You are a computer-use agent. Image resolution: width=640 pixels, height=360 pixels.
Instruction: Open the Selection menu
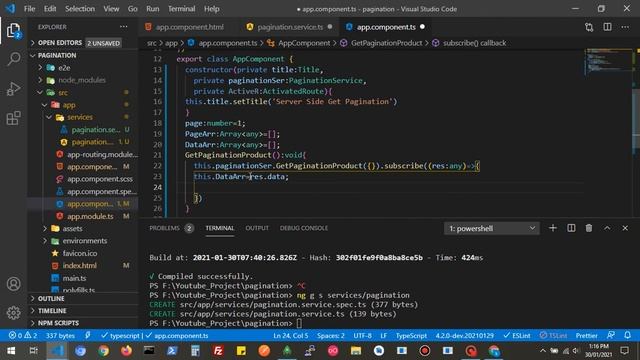pos(80,9)
